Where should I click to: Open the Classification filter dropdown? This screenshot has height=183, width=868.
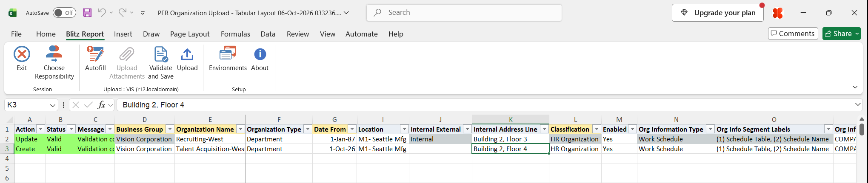(597, 129)
